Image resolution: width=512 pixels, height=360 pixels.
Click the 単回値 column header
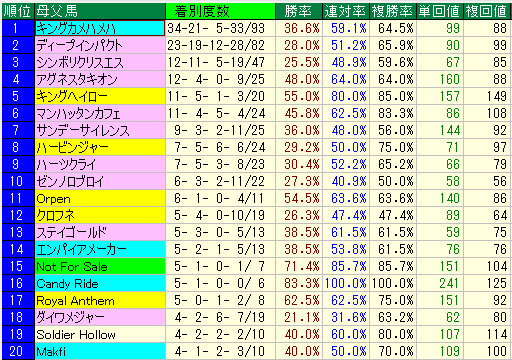440,11
